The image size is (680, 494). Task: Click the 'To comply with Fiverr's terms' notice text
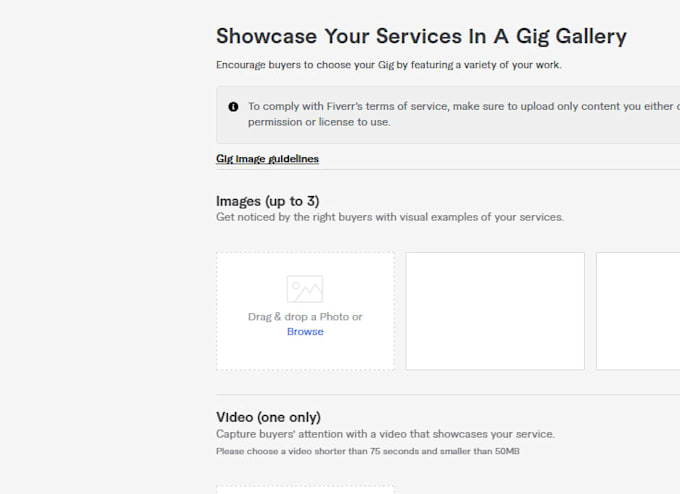(x=464, y=106)
